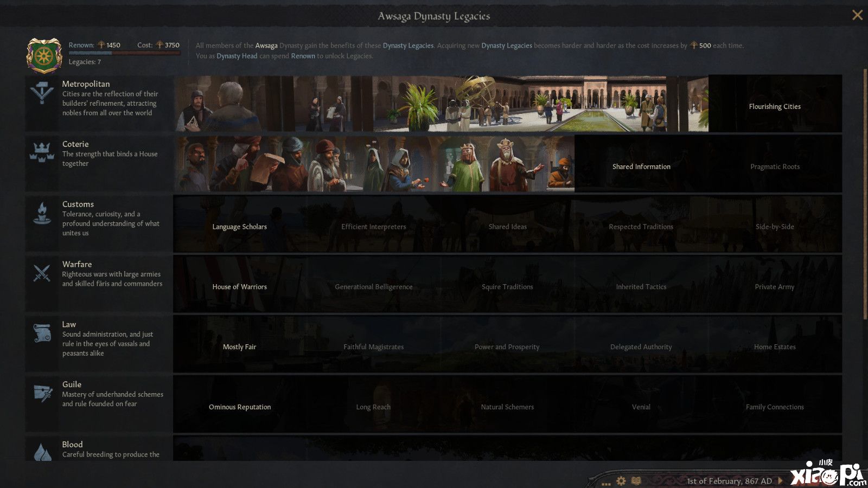This screenshot has height=488, width=868.
Task: Open game settings with the gear icon
Action: (621, 481)
